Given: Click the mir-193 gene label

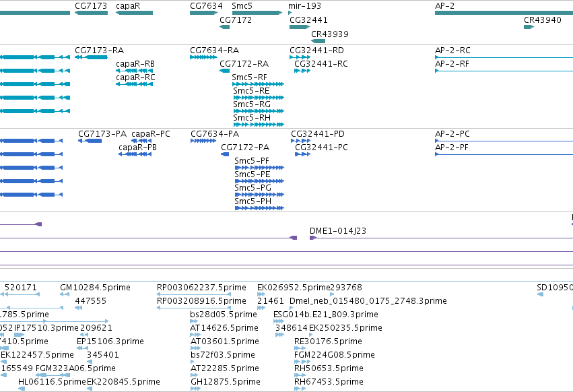Looking at the screenshot, I should coord(304,6).
